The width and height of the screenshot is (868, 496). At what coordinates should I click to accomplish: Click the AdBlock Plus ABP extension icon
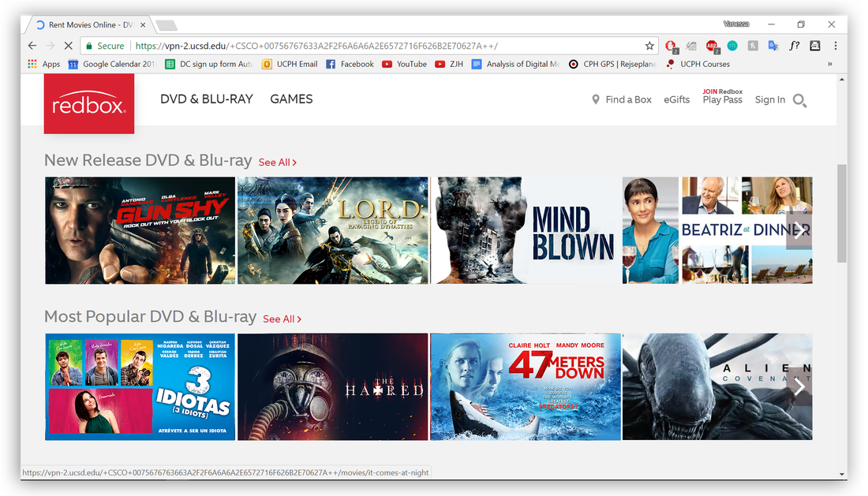pyautogui.click(x=712, y=46)
